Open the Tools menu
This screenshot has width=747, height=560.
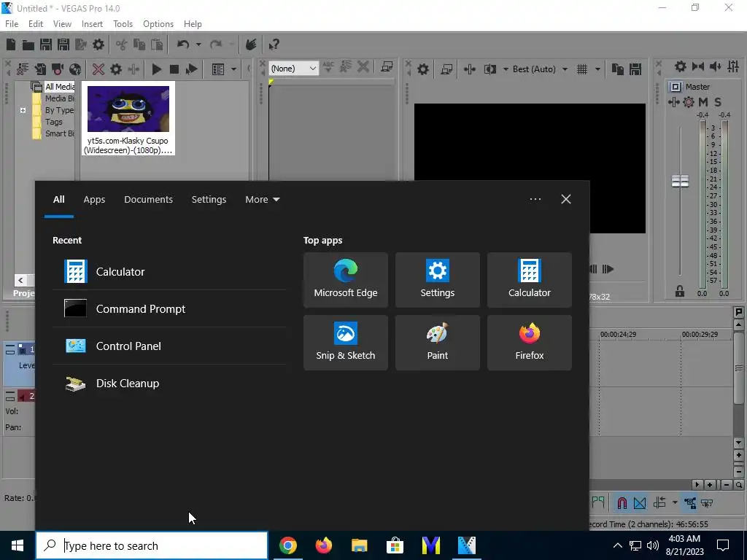[x=123, y=24]
